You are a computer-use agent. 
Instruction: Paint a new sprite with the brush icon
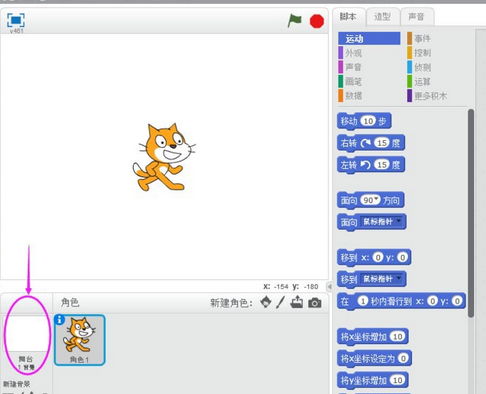(x=280, y=302)
